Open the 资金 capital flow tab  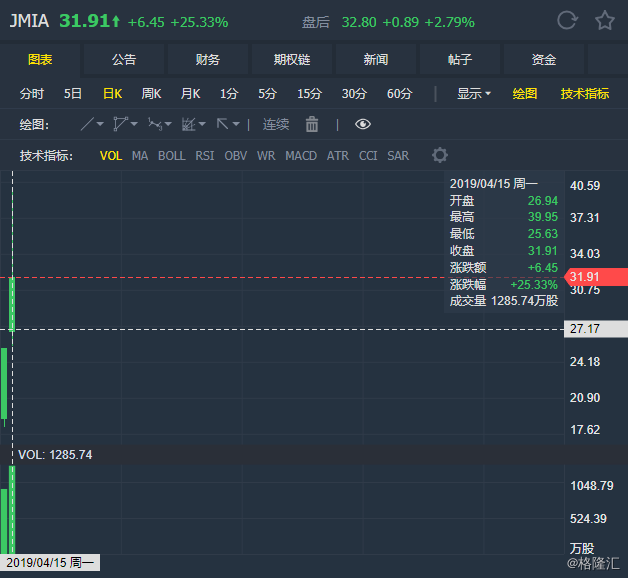click(x=543, y=59)
